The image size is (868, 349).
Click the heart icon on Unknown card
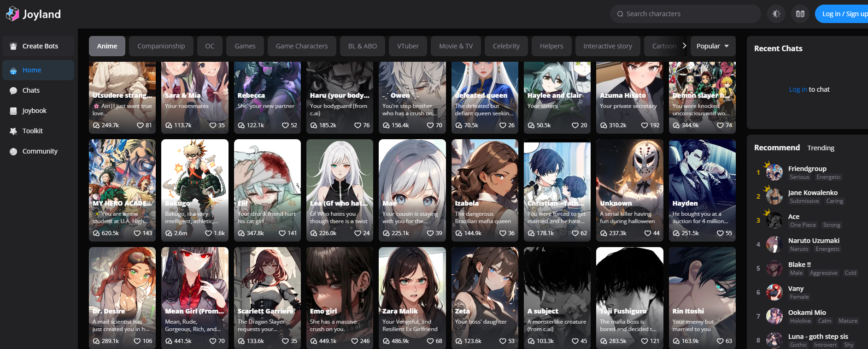click(x=647, y=233)
